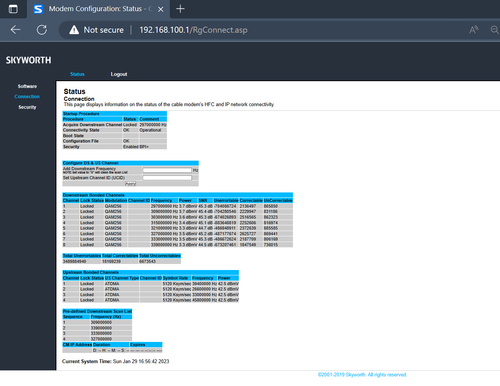500x386 pixels.
Task: Click the 'Downstream Bonded Channels' table title
Action: click(x=94, y=195)
